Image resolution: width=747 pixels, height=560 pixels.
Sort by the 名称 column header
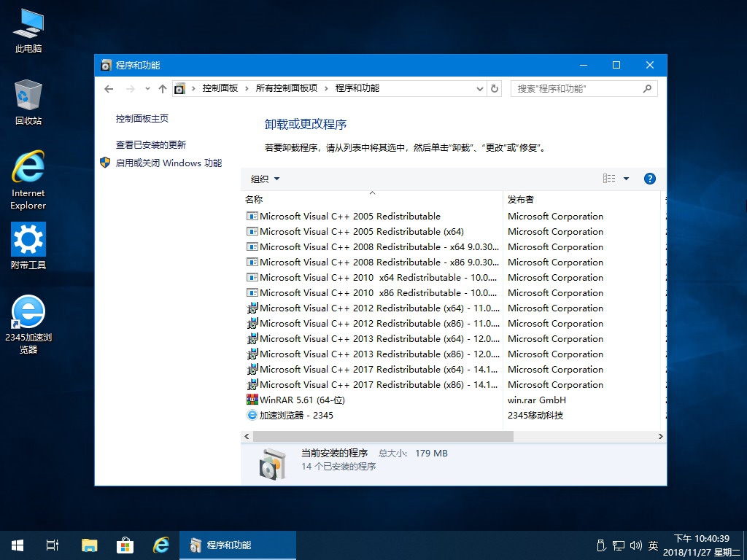pyautogui.click(x=372, y=199)
